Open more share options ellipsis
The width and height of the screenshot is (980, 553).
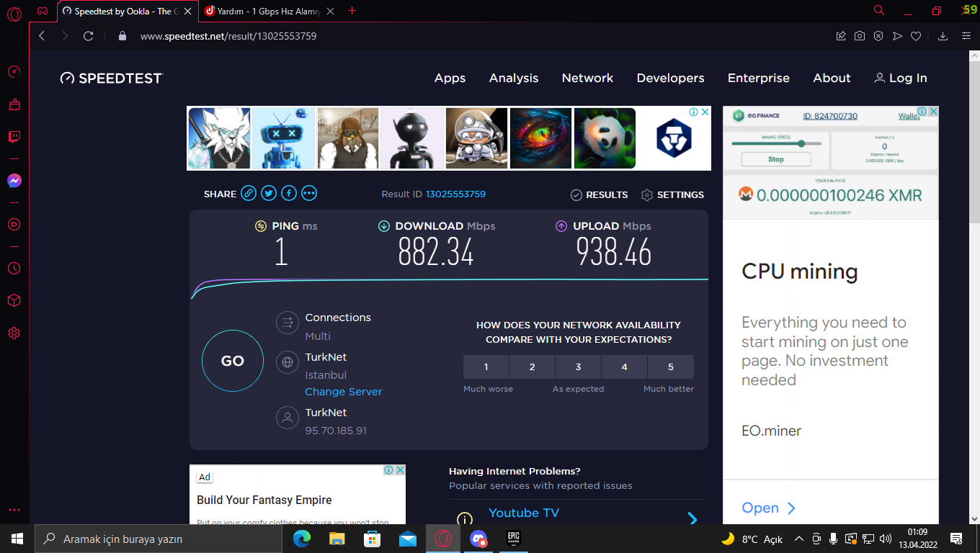pyautogui.click(x=309, y=193)
